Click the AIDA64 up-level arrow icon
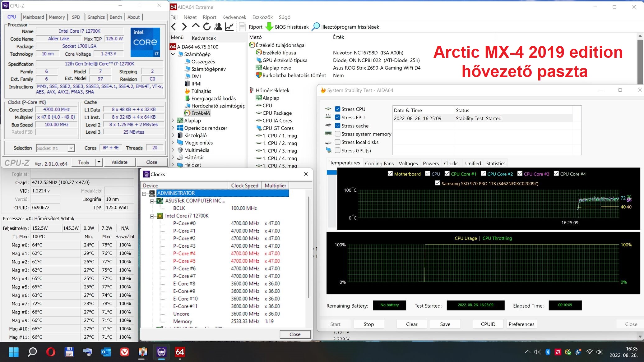 point(196,26)
